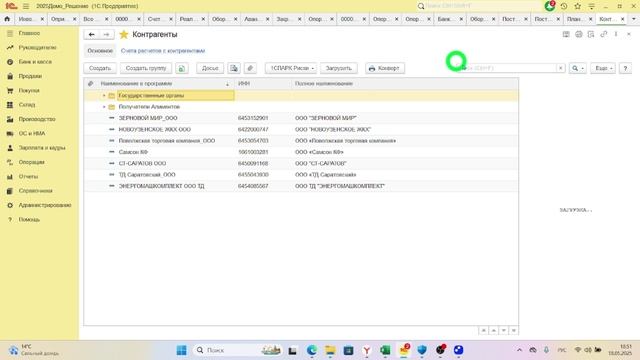Open Помощь section in sidebar
This screenshot has width=640, height=360.
[x=29, y=220]
